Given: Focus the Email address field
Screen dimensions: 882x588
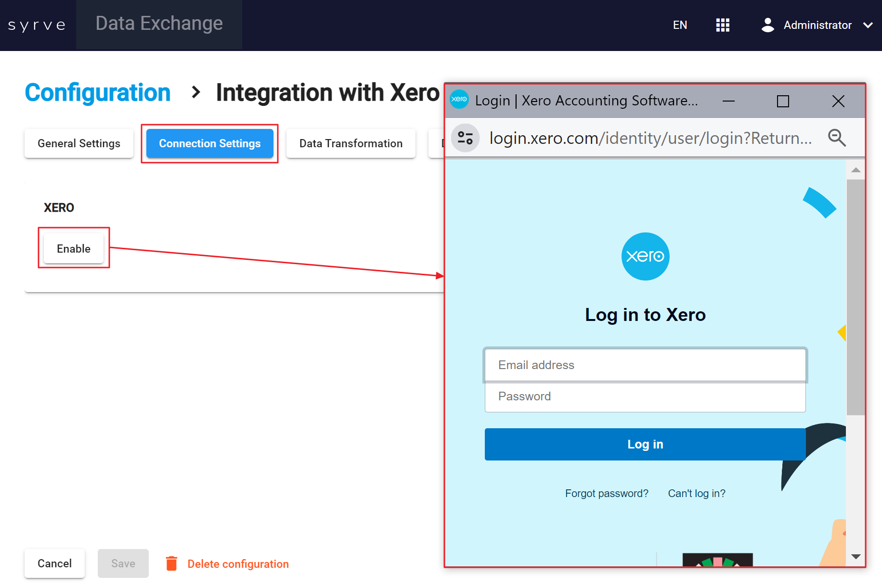Looking at the screenshot, I should 645,365.
